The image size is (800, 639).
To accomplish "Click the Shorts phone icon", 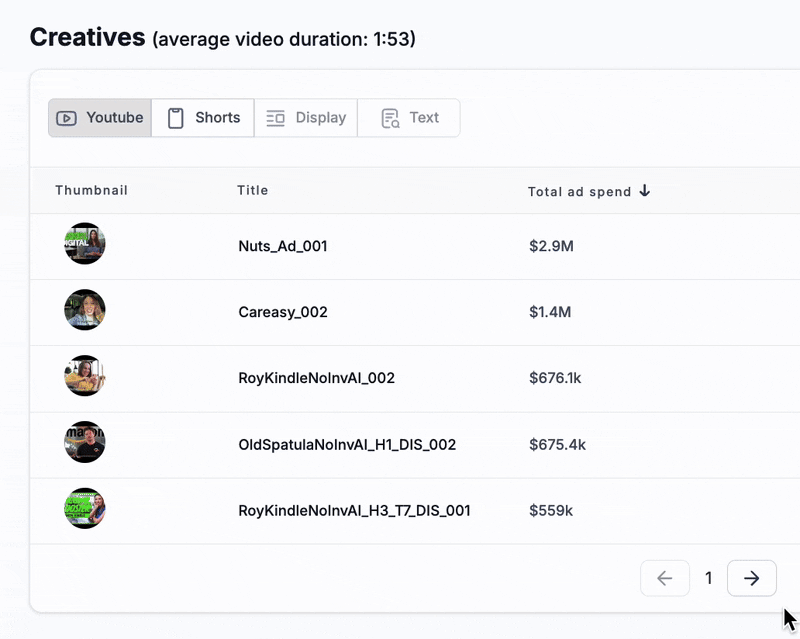I will coord(176,118).
